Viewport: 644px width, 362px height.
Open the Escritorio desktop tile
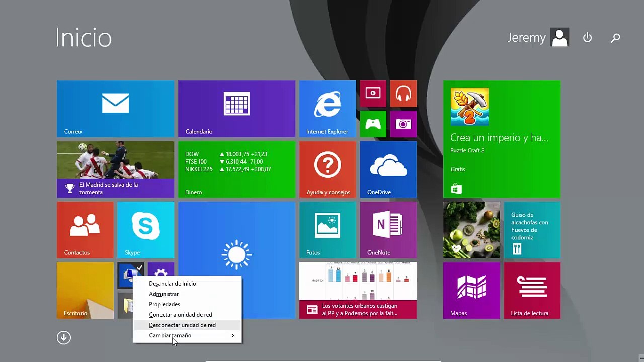click(x=85, y=290)
